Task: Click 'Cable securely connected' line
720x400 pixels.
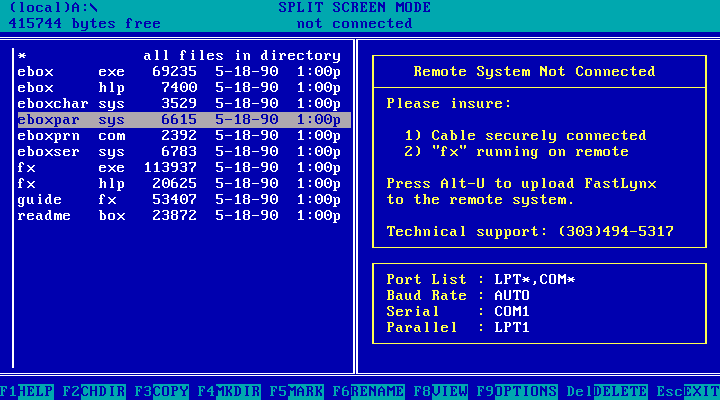Action: coord(539,136)
